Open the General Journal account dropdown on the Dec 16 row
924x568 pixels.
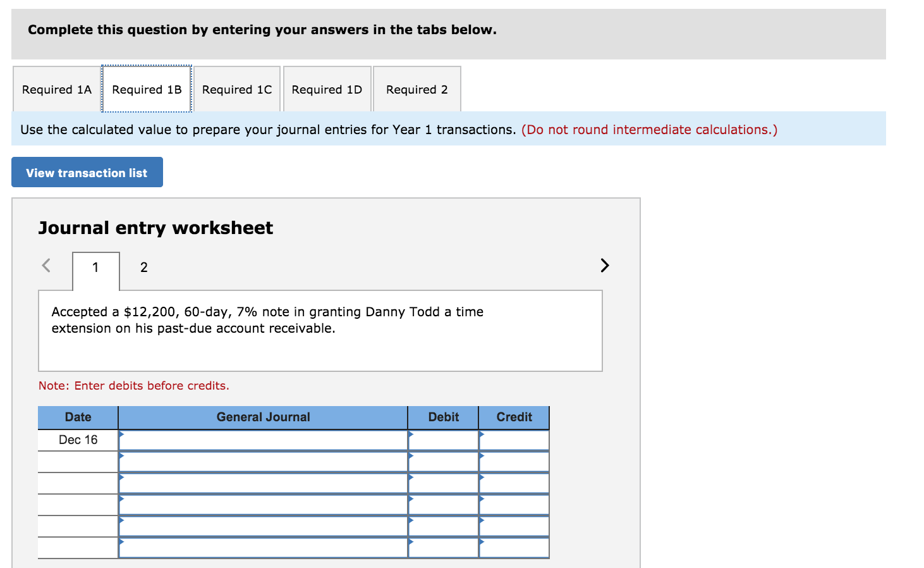(x=263, y=440)
